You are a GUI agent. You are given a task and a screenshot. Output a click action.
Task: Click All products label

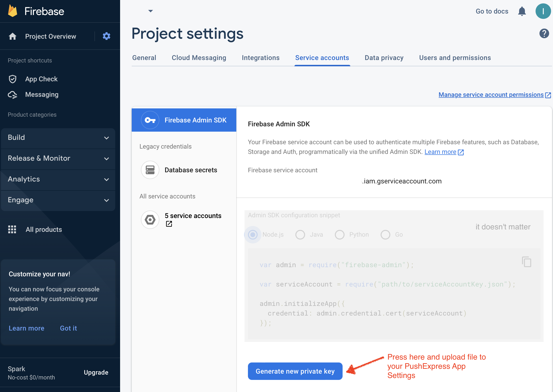tap(44, 230)
